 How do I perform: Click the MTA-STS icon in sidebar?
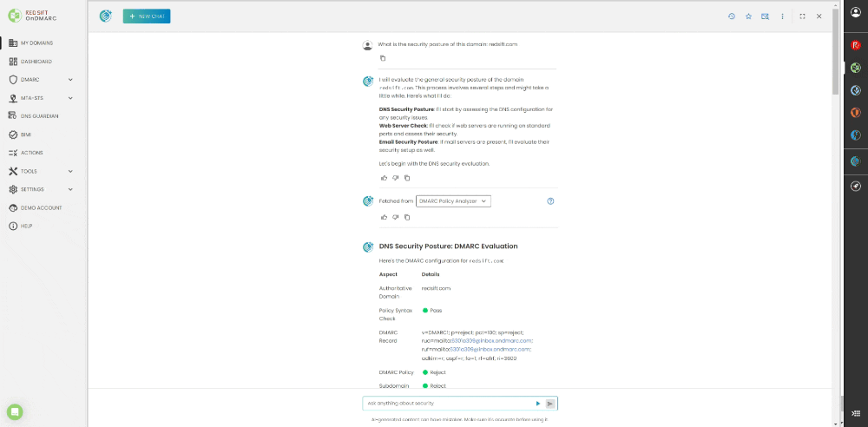(x=13, y=98)
